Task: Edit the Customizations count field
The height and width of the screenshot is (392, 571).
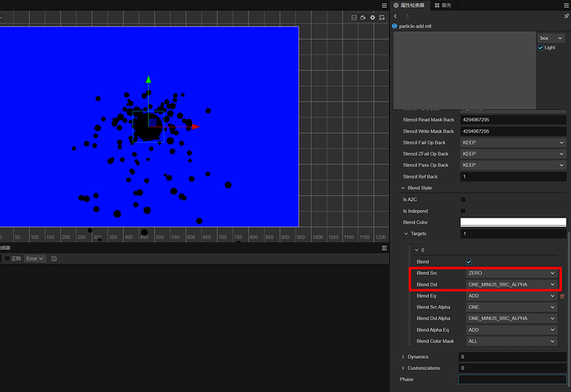Action: coord(512,368)
